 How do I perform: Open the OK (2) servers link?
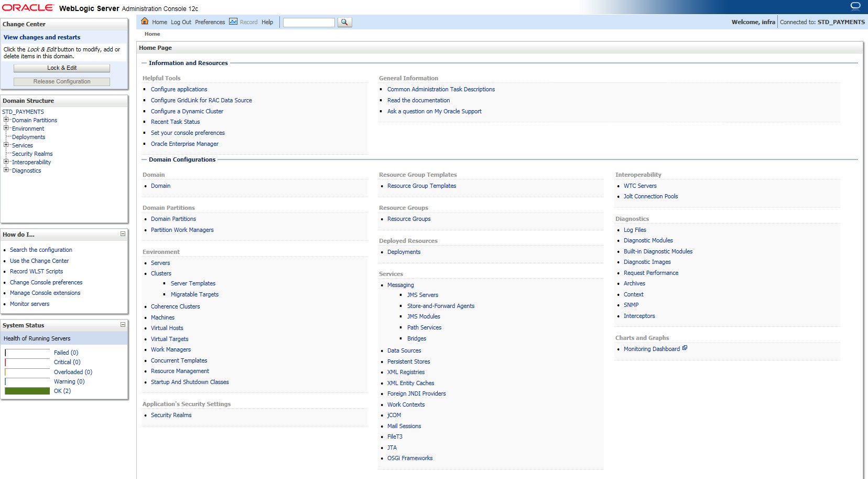pos(62,391)
